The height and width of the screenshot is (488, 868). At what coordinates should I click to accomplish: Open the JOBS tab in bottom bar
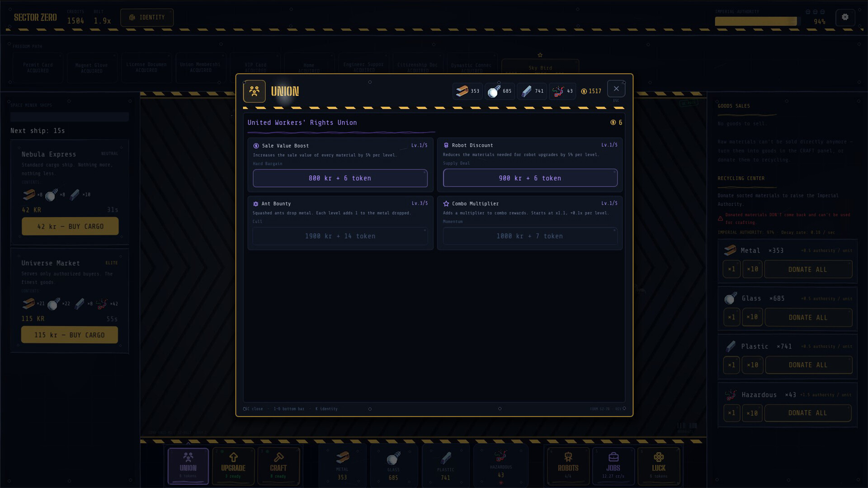613,466
